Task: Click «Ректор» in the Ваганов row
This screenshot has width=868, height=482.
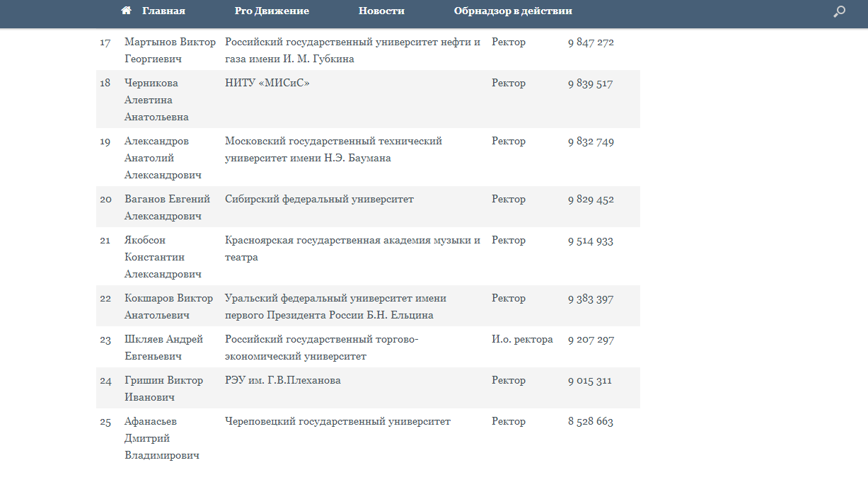Action: coord(509,200)
